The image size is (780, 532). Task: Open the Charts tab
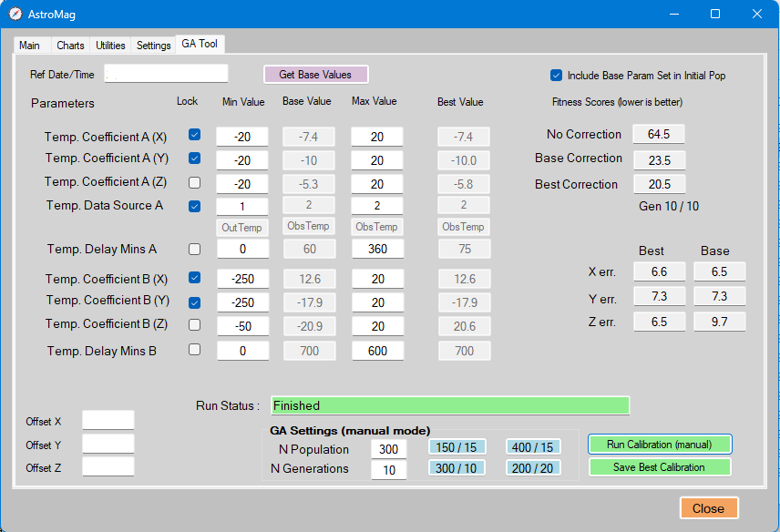70,45
